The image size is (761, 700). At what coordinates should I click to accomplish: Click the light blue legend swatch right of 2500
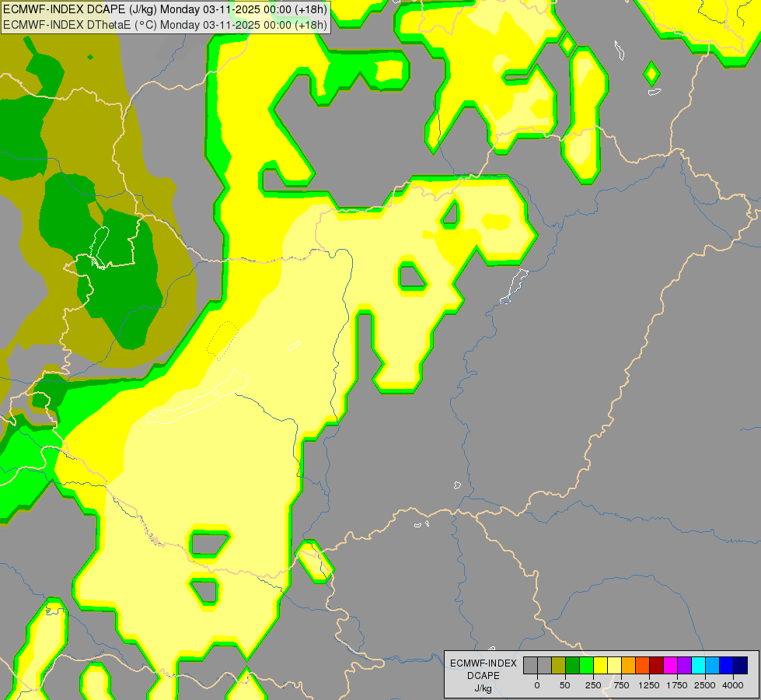tap(713, 665)
